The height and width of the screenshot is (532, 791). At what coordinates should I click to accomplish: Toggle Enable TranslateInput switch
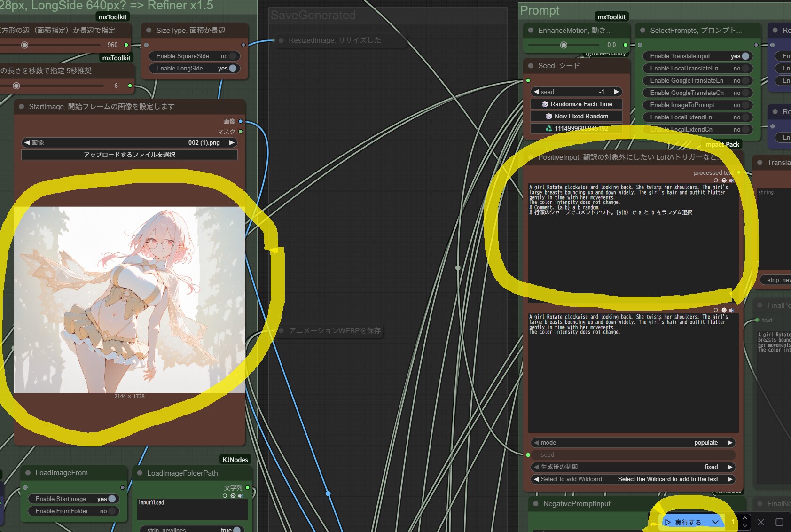pos(745,56)
